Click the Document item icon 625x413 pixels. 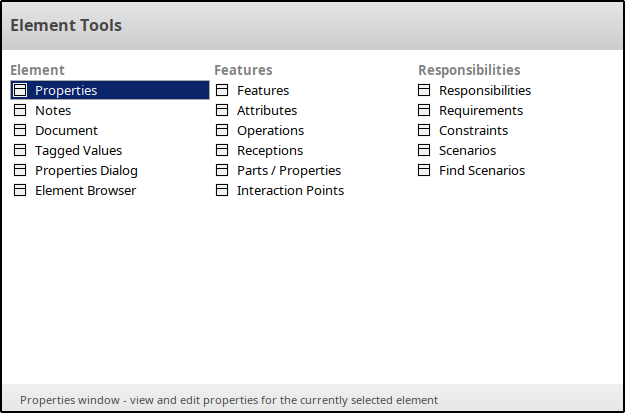click(x=20, y=130)
